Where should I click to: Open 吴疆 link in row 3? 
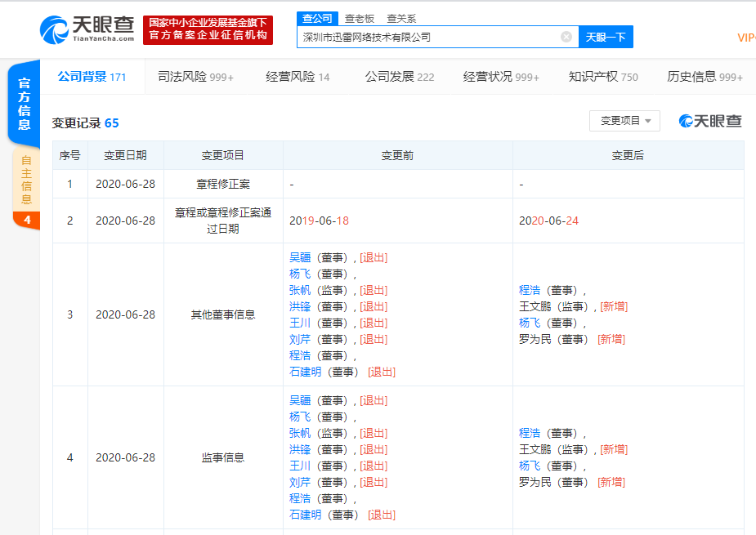pyautogui.click(x=300, y=258)
